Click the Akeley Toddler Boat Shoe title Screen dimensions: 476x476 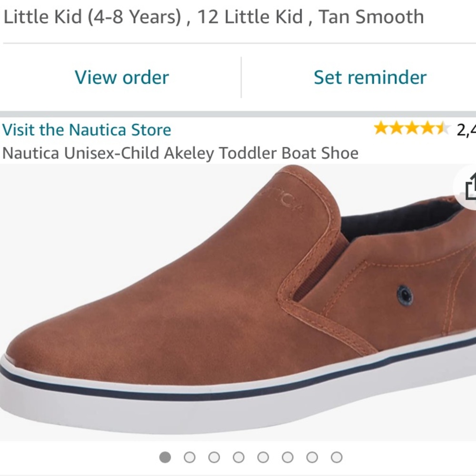(181, 153)
